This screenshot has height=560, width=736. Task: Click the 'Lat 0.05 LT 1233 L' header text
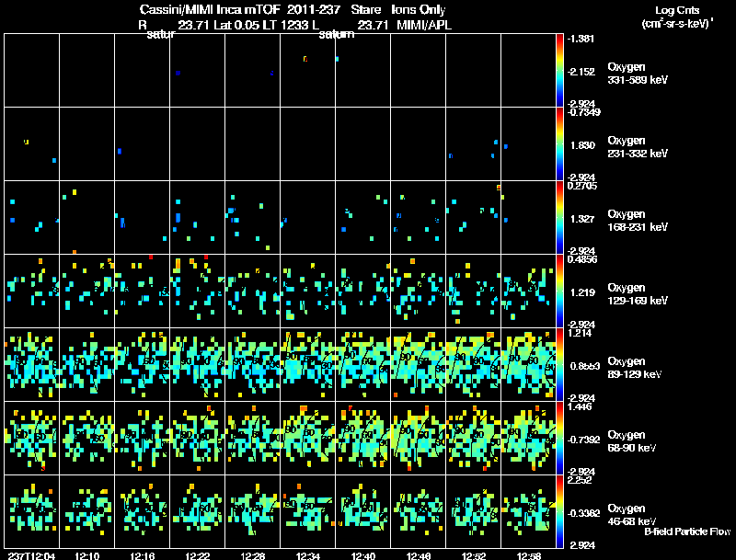point(266,25)
